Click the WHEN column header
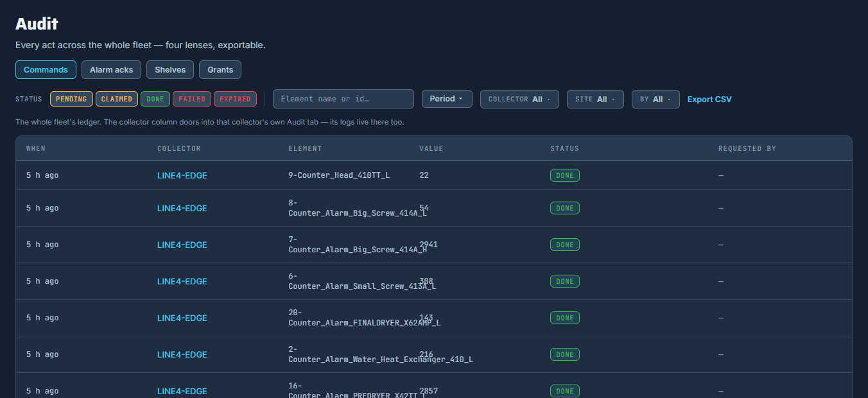The image size is (868, 398). coord(36,148)
